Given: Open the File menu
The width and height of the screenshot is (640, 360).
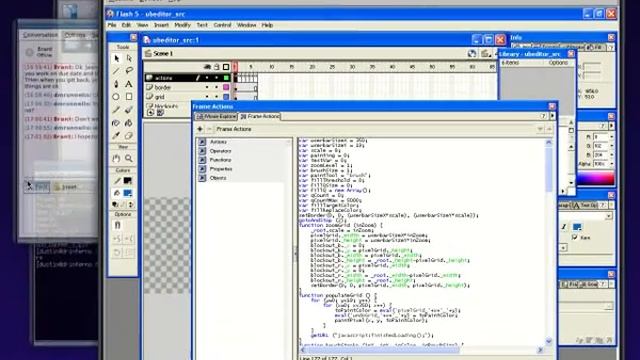Looking at the screenshot, I should [x=112, y=25].
